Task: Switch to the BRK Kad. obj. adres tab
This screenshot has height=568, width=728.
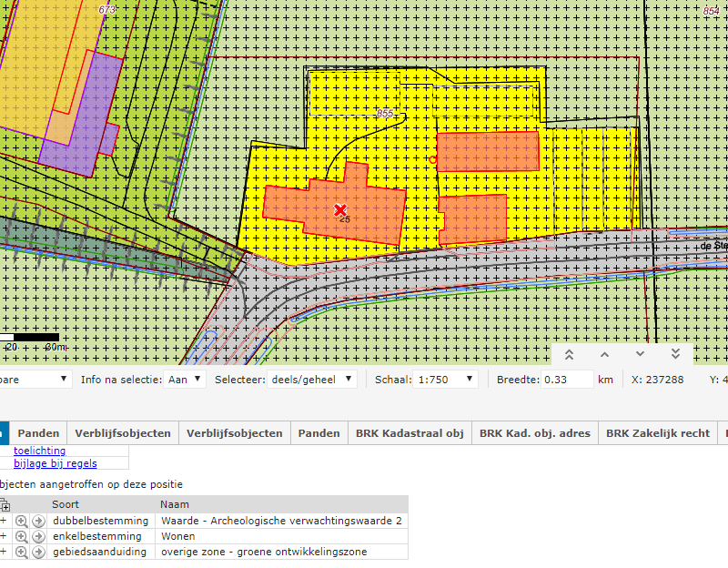Action: click(535, 433)
